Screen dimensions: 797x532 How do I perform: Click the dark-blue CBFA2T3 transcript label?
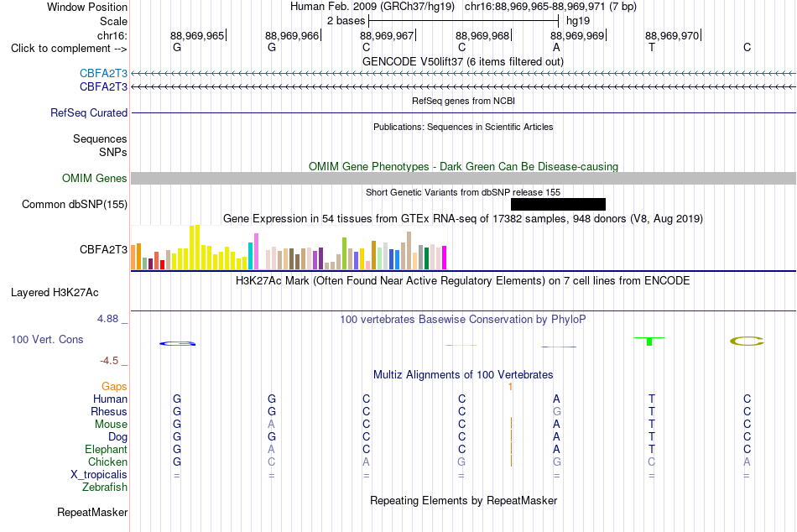pos(103,87)
